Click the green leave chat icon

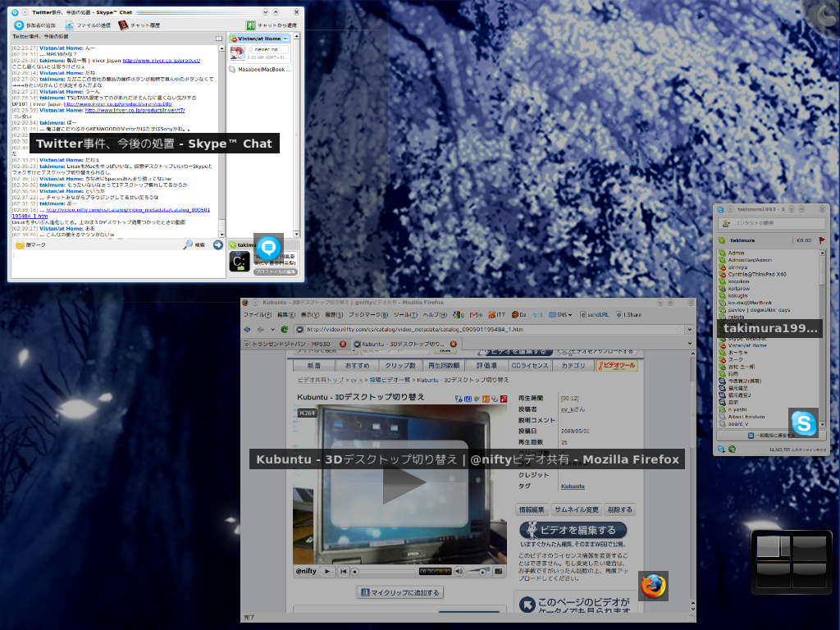(x=251, y=25)
